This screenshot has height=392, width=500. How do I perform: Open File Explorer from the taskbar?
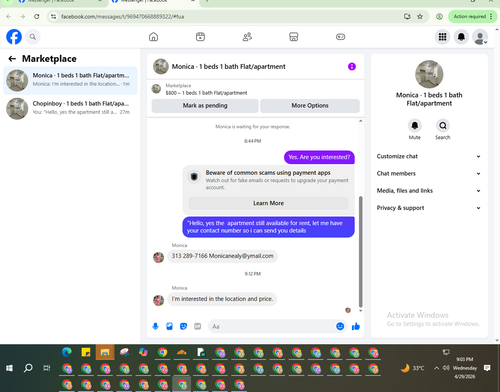point(105,352)
